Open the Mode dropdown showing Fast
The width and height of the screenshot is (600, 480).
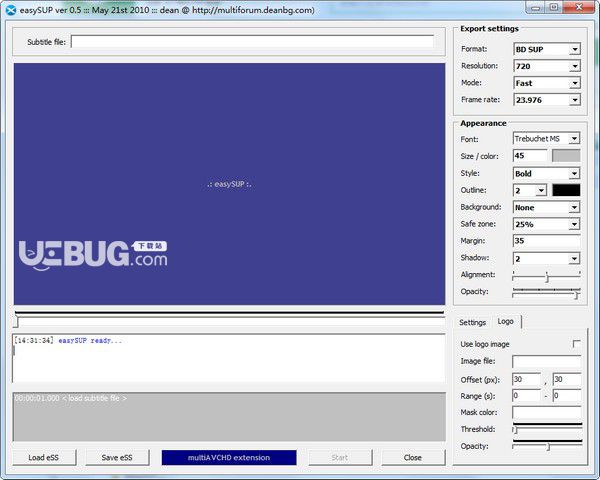546,83
